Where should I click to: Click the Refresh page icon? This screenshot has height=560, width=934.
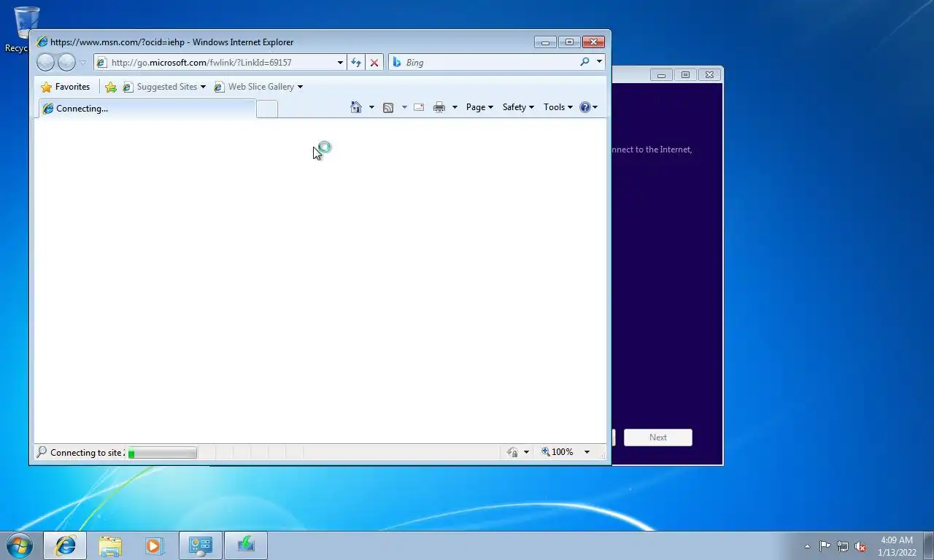(x=356, y=63)
